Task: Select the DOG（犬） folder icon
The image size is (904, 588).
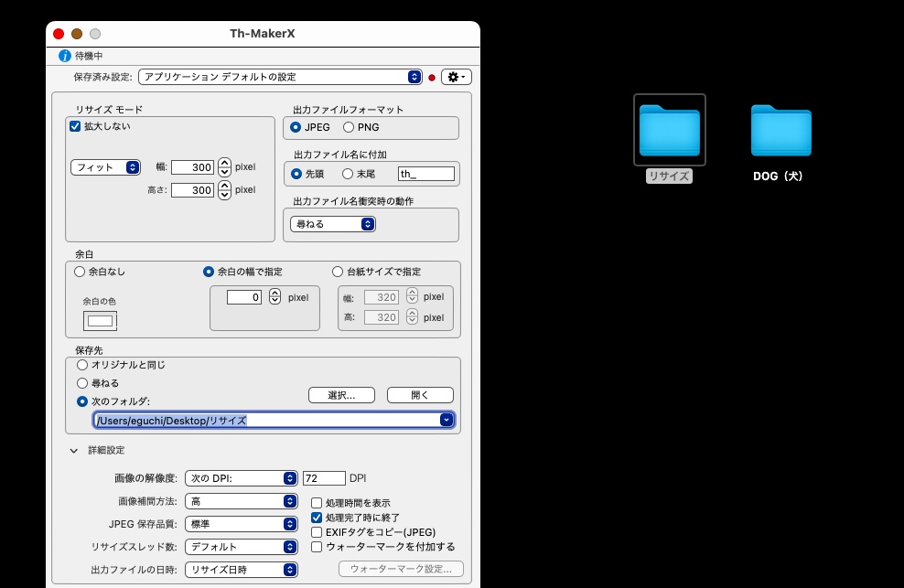Action: click(780, 131)
